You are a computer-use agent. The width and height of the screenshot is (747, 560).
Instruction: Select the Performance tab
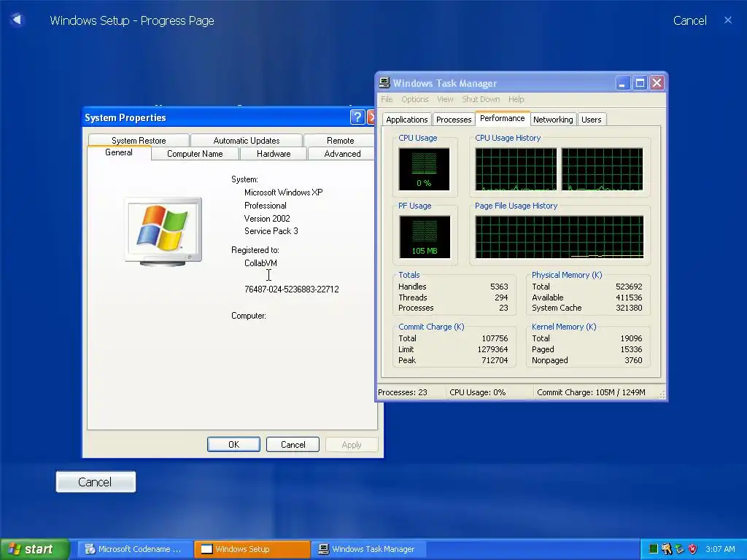pos(502,118)
